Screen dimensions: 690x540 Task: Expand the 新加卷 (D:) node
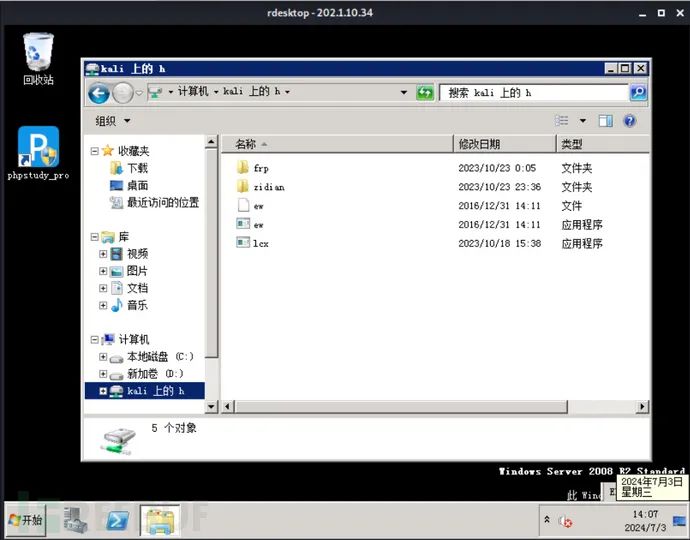point(103,374)
